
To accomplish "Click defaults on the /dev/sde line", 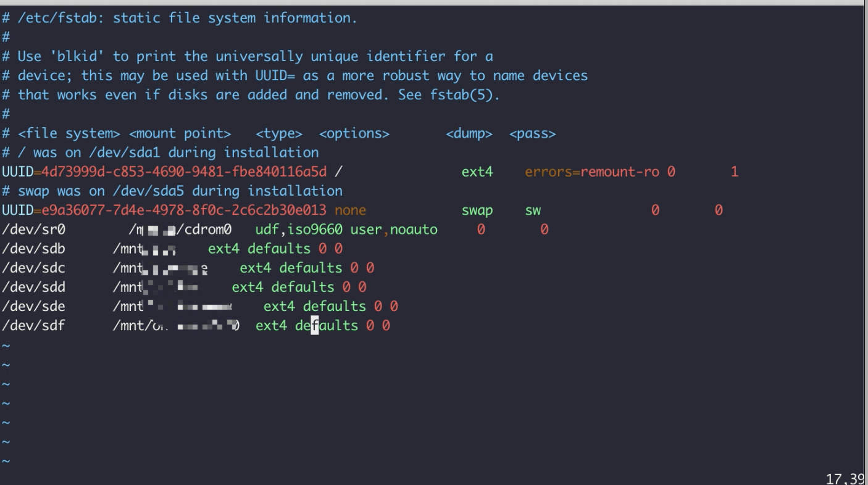I will pos(335,306).
